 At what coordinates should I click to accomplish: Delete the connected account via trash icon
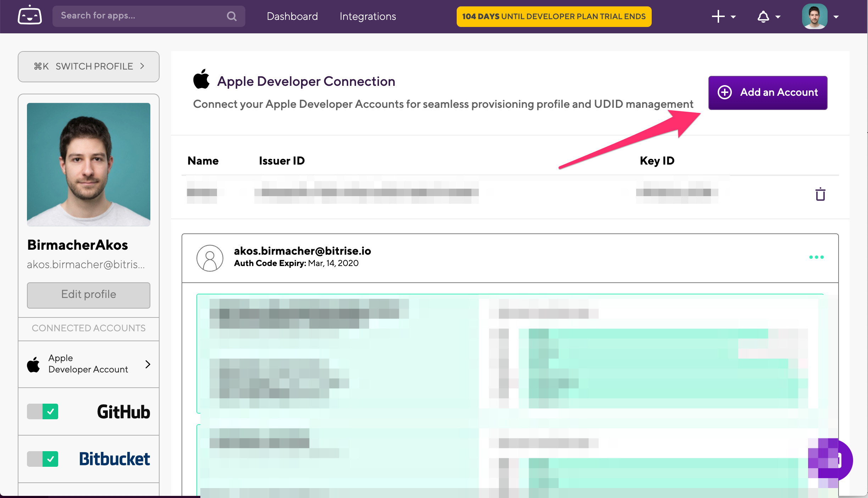(820, 194)
